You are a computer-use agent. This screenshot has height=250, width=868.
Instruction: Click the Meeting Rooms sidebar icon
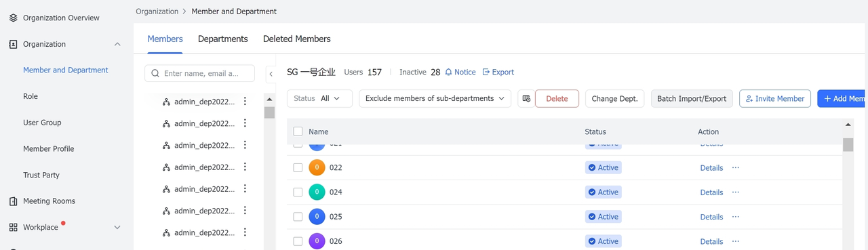point(13,201)
